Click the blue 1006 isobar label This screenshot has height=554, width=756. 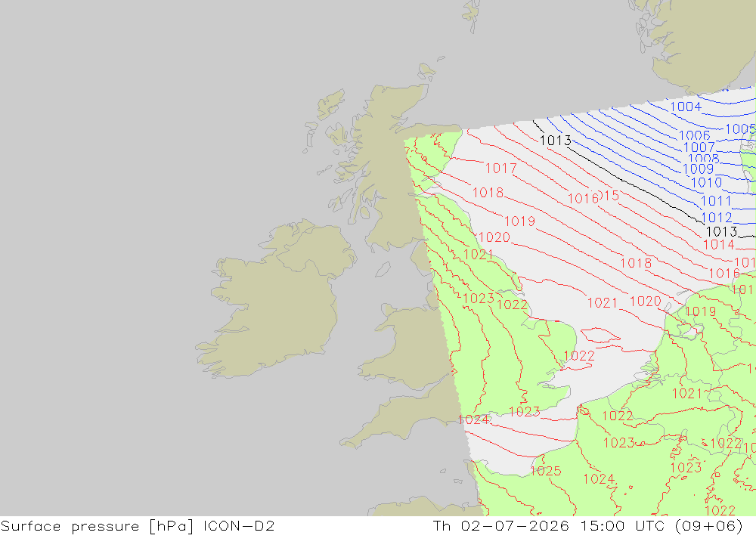[x=695, y=135]
